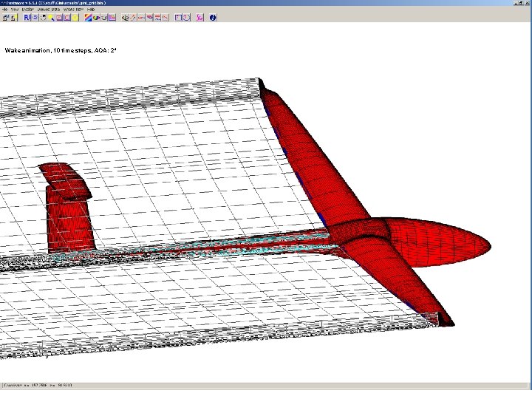Click the yellow circle with pointer icon
The width and height of the screenshot is (532, 399).
(51, 17)
